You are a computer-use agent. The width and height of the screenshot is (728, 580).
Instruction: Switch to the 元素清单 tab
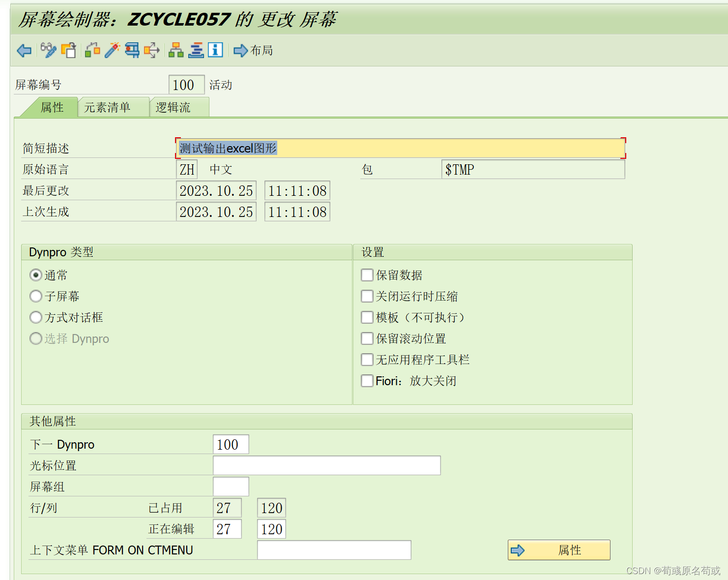113,107
